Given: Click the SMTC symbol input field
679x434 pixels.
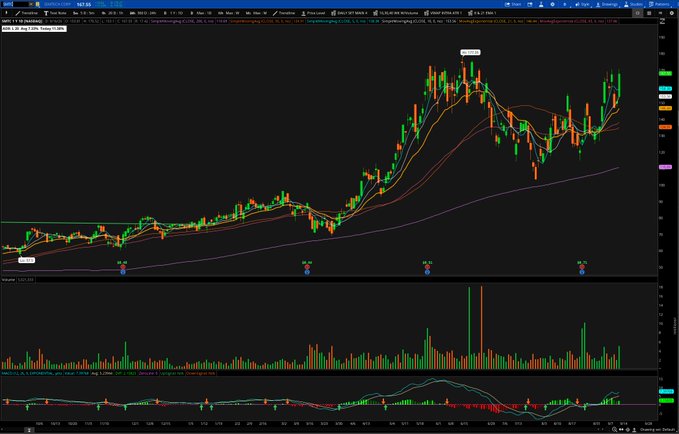Looking at the screenshot, I should coord(15,4).
